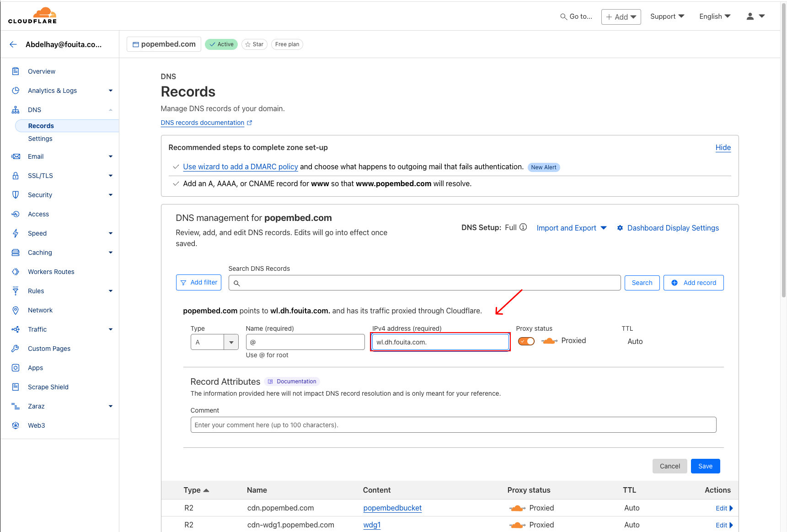Click the Rules funnel icon

[16, 291]
